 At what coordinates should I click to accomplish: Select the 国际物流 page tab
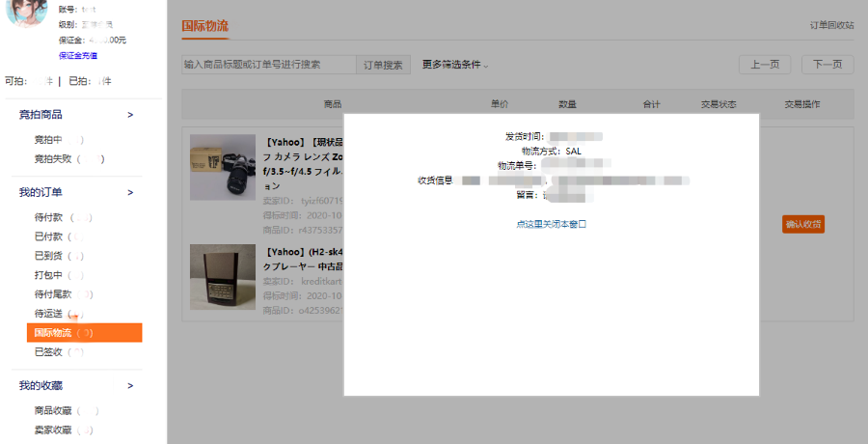(204, 26)
